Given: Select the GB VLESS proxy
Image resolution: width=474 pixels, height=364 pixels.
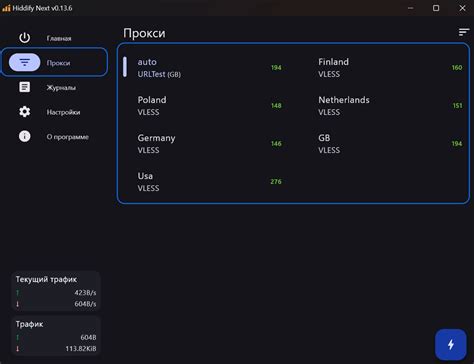Looking at the screenshot, I should [383, 144].
